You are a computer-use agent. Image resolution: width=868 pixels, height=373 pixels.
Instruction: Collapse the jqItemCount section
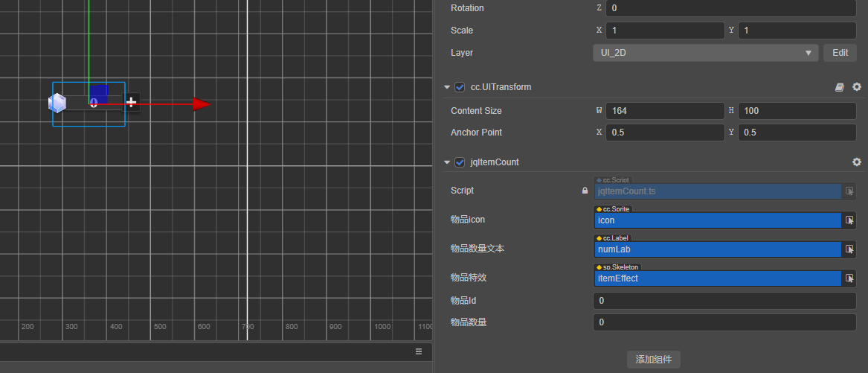pyautogui.click(x=447, y=162)
